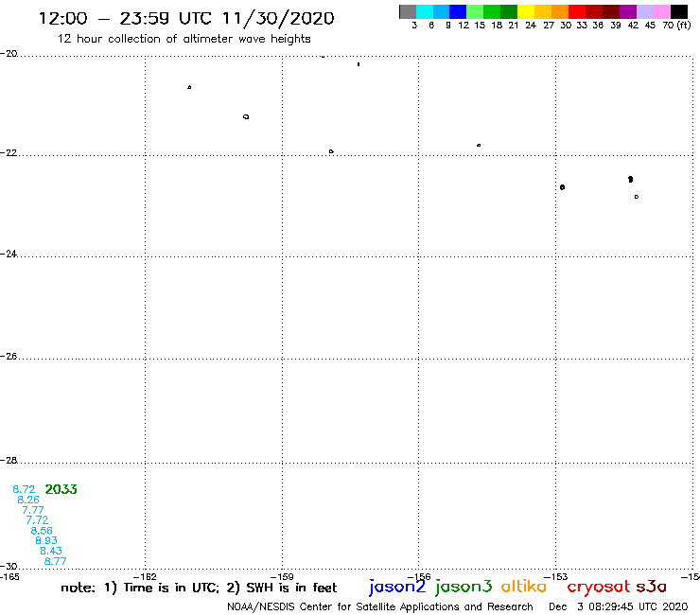The width and height of the screenshot is (700, 615).
Task: Click the '12:00 – 23:59 UTC 11/30/2020' title
Action: pyautogui.click(x=186, y=18)
